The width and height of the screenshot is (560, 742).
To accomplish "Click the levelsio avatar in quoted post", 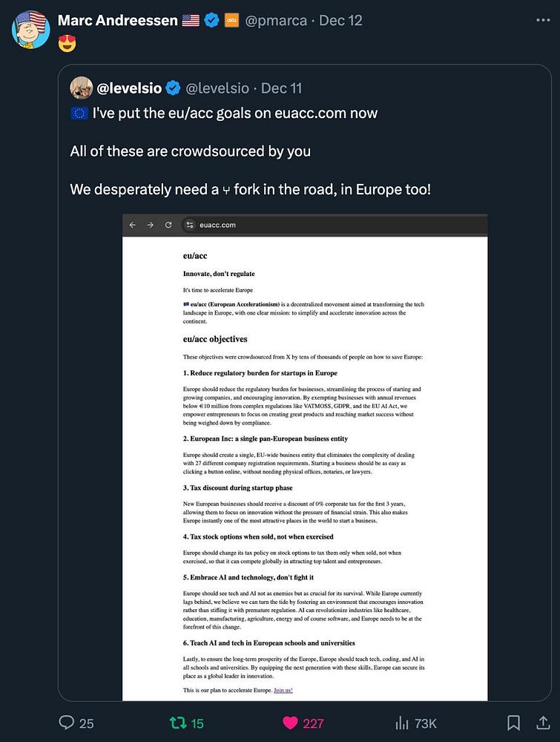I will coord(80,88).
